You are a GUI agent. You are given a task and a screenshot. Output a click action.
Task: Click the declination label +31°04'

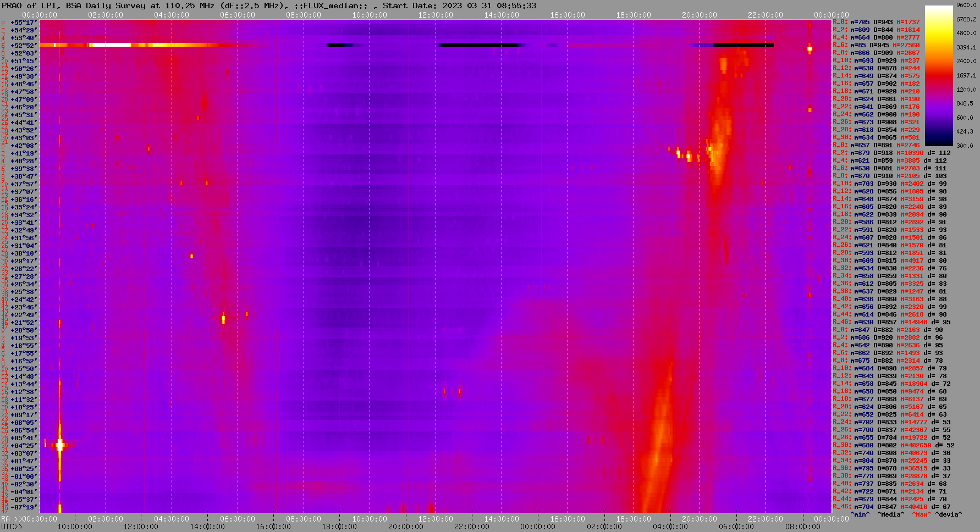(x=24, y=246)
